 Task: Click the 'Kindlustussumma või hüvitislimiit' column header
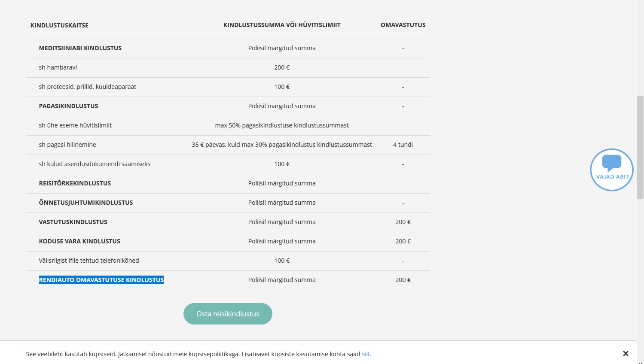(x=282, y=25)
